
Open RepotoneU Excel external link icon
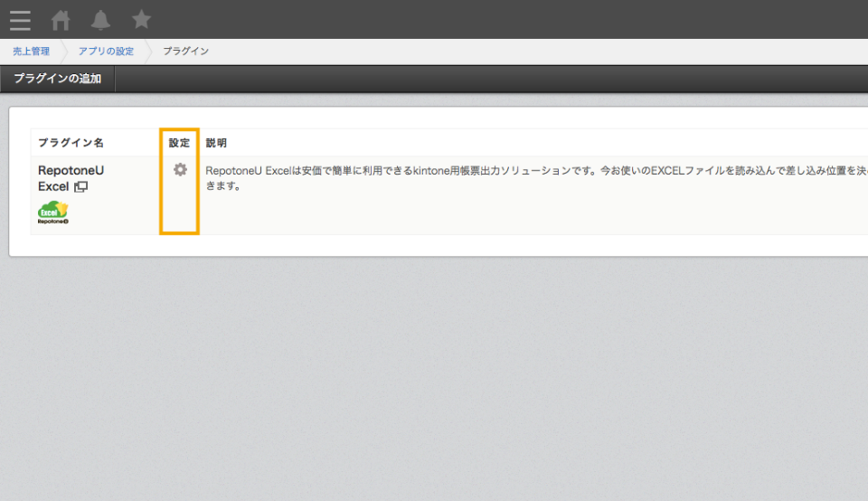(80, 187)
